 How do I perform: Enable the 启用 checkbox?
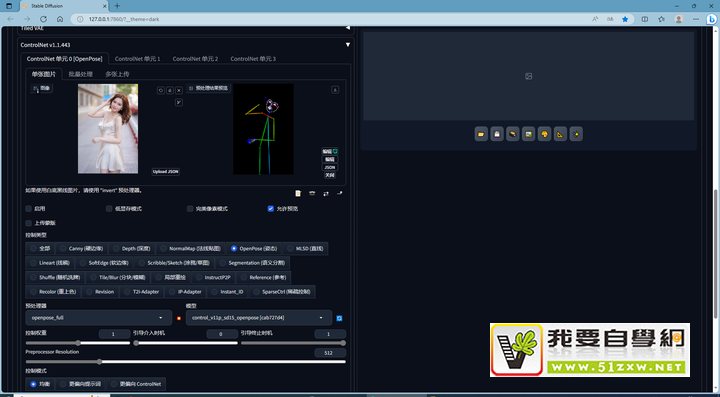(28, 209)
